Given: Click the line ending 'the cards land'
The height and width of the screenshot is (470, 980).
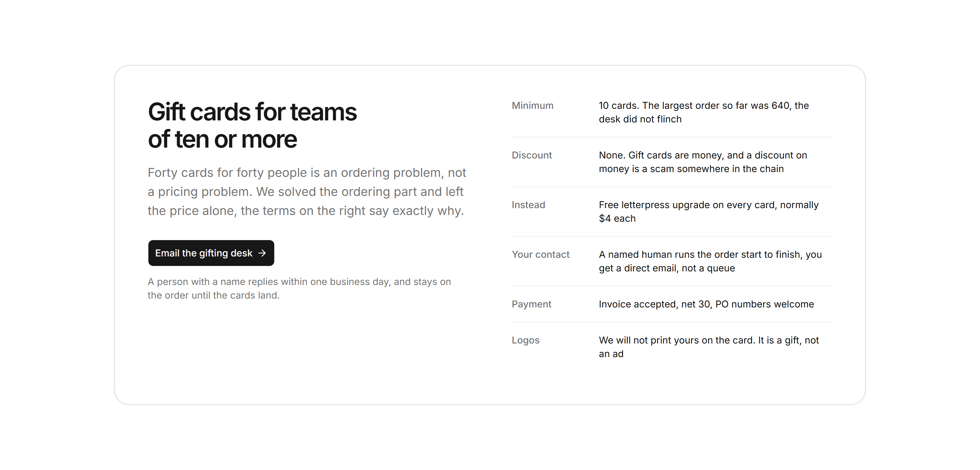Looking at the screenshot, I should pos(213,295).
